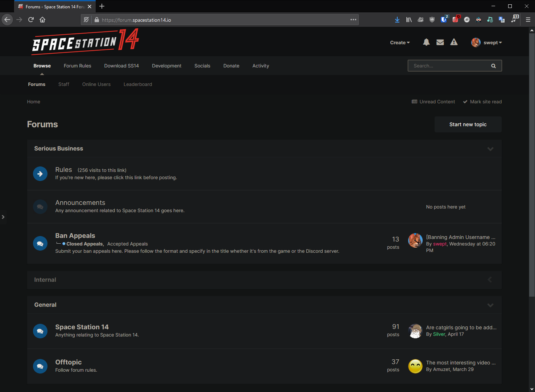
Task: Collapse the General category
Action: point(490,305)
